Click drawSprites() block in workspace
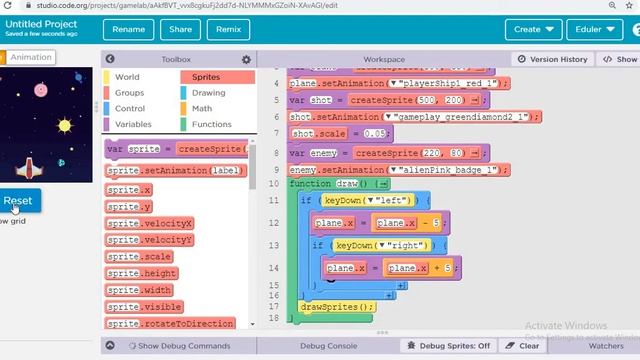 pyautogui.click(x=337, y=307)
